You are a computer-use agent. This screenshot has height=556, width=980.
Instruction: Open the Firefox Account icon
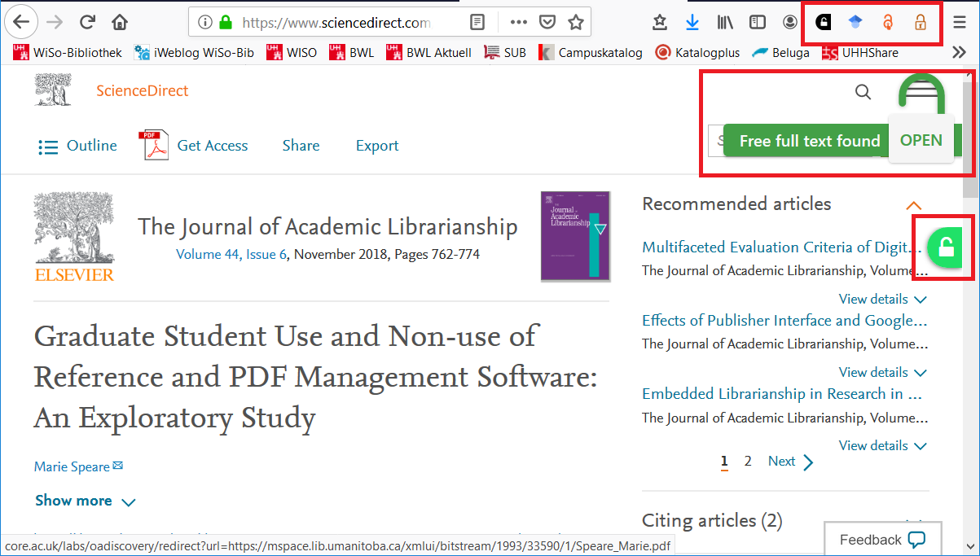tap(790, 22)
